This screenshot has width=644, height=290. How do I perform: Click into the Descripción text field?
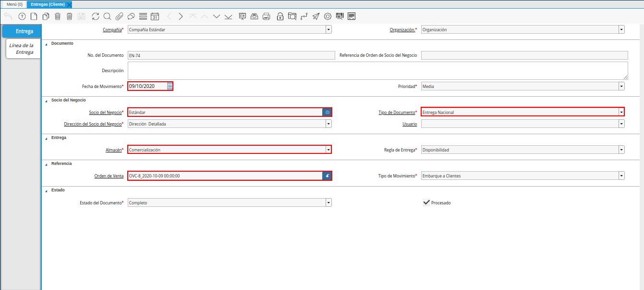coord(377,71)
